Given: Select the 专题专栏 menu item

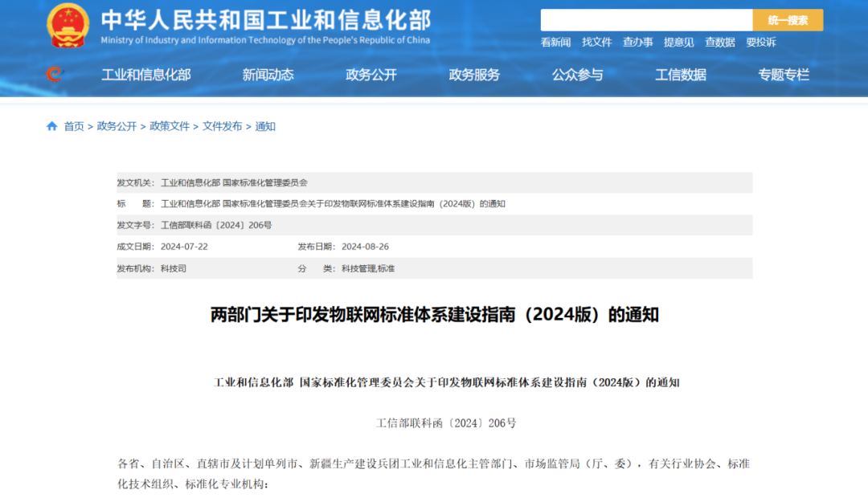Looking at the screenshot, I should pyautogui.click(x=784, y=75).
